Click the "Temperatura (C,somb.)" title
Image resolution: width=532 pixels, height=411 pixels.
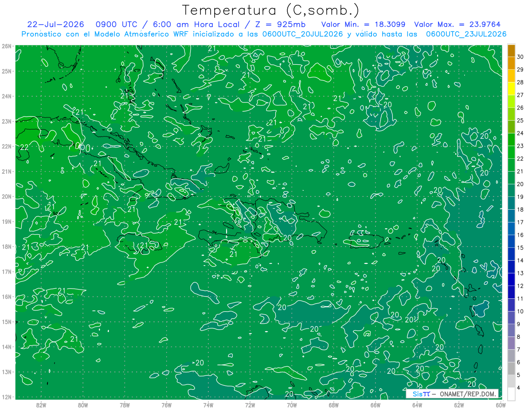pos(270,10)
